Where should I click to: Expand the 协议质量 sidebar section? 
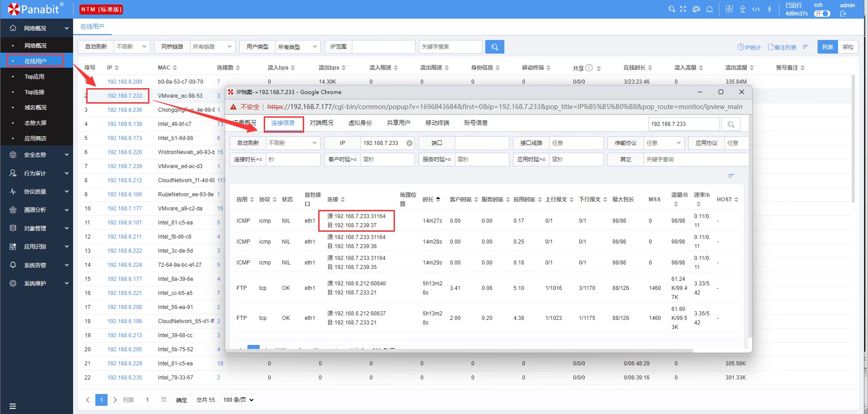pyautogui.click(x=36, y=192)
